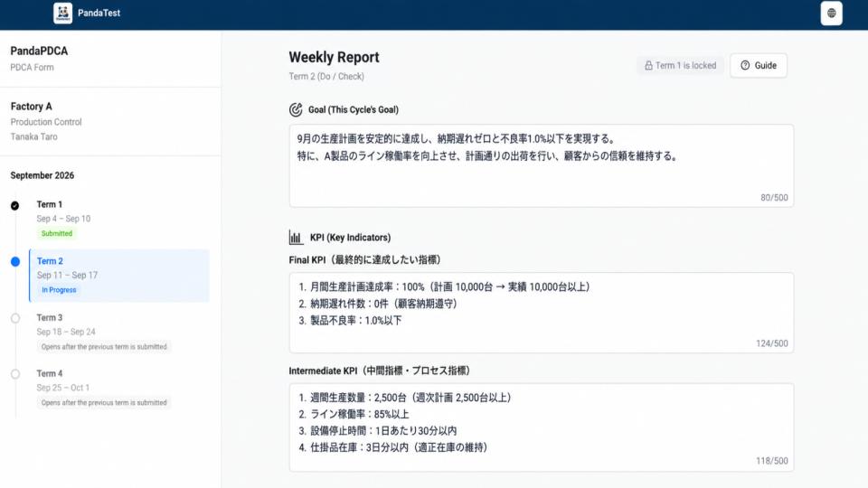Click the PandaTest panda logo icon

pyautogui.click(x=62, y=13)
